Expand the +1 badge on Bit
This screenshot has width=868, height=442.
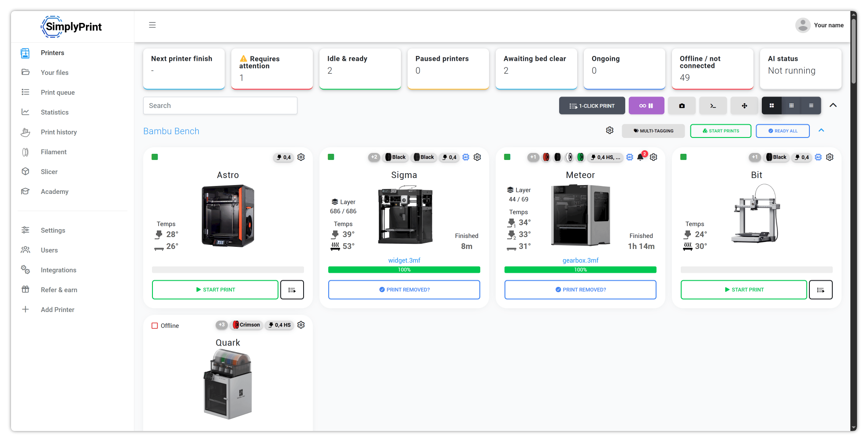coord(755,157)
